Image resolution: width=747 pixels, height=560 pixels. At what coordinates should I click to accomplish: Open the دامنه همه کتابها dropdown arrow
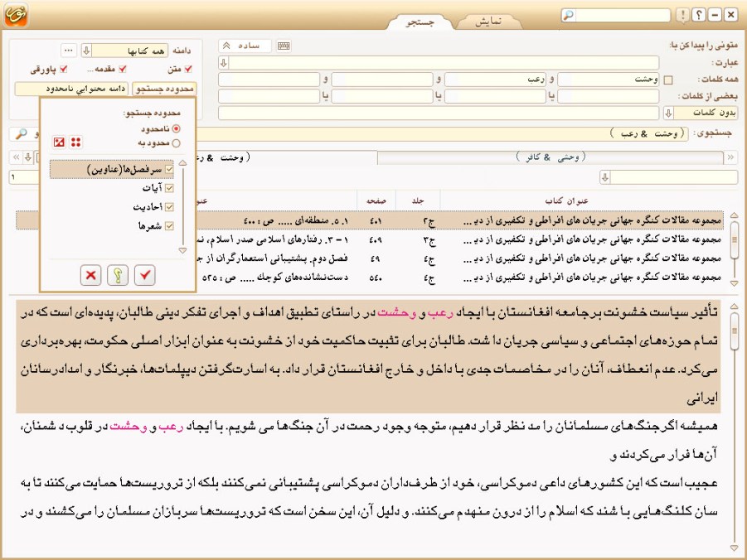(86, 50)
